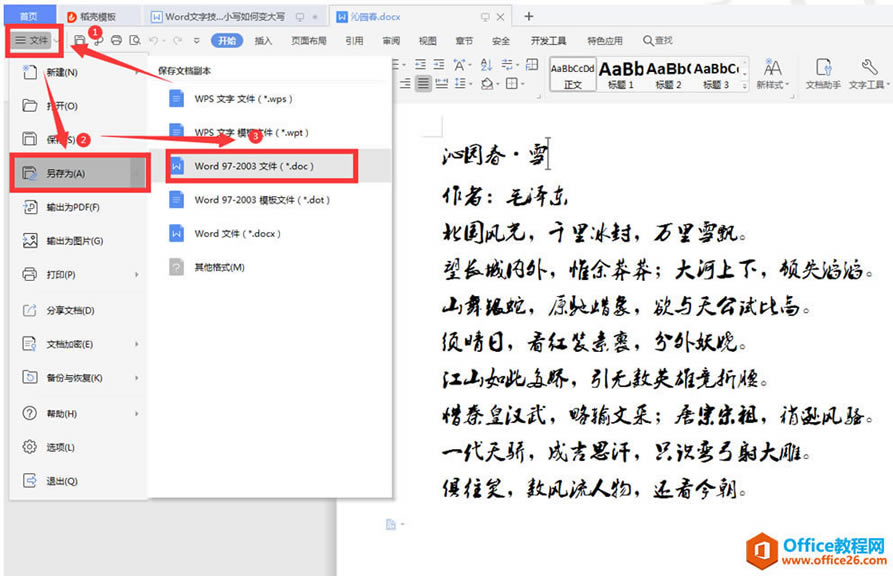
Task: Choose 其他格式(M) option
Action: click(x=271, y=267)
